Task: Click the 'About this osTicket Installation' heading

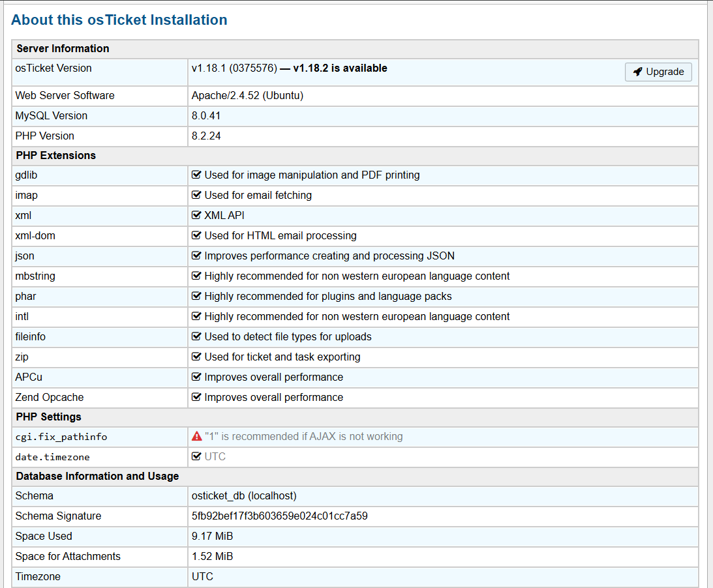Action: click(119, 20)
